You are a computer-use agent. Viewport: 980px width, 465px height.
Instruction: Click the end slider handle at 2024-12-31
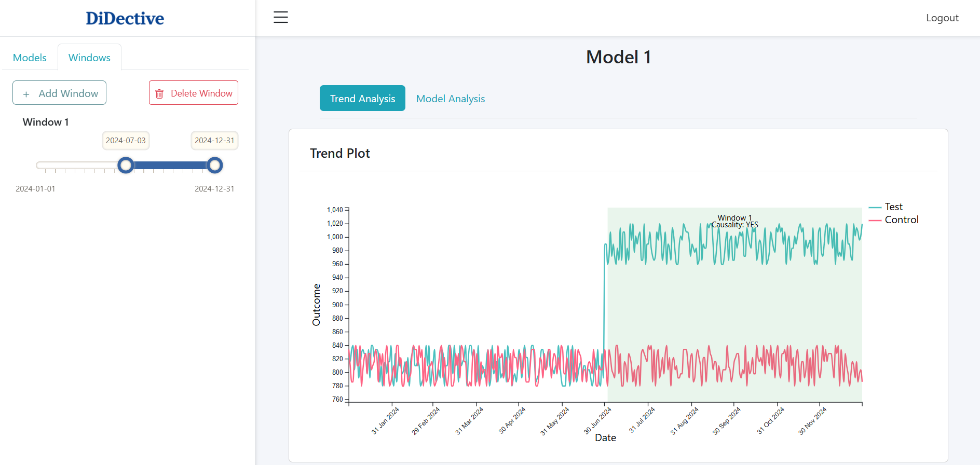click(x=215, y=166)
